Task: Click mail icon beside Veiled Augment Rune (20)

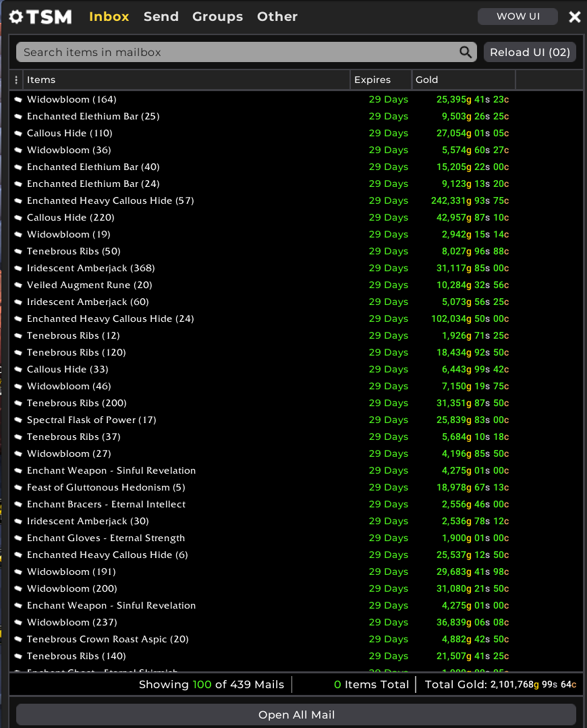Action: coord(18,285)
